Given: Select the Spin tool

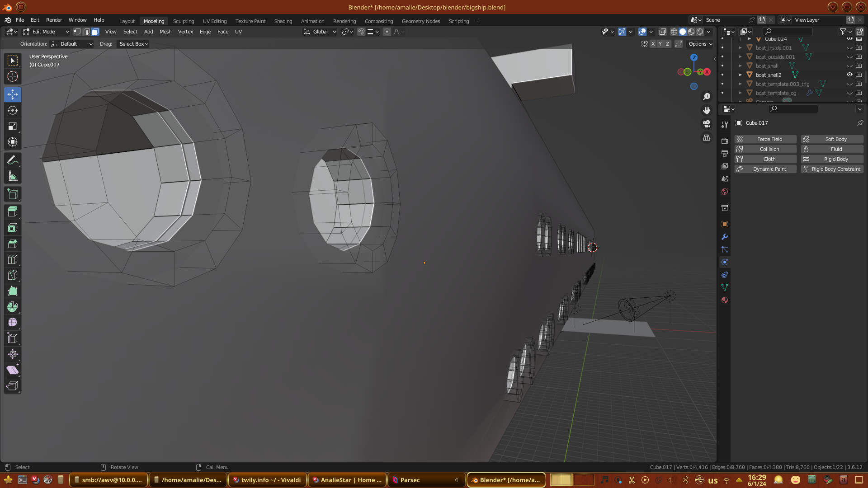Looking at the screenshot, I should coord(13,307).
